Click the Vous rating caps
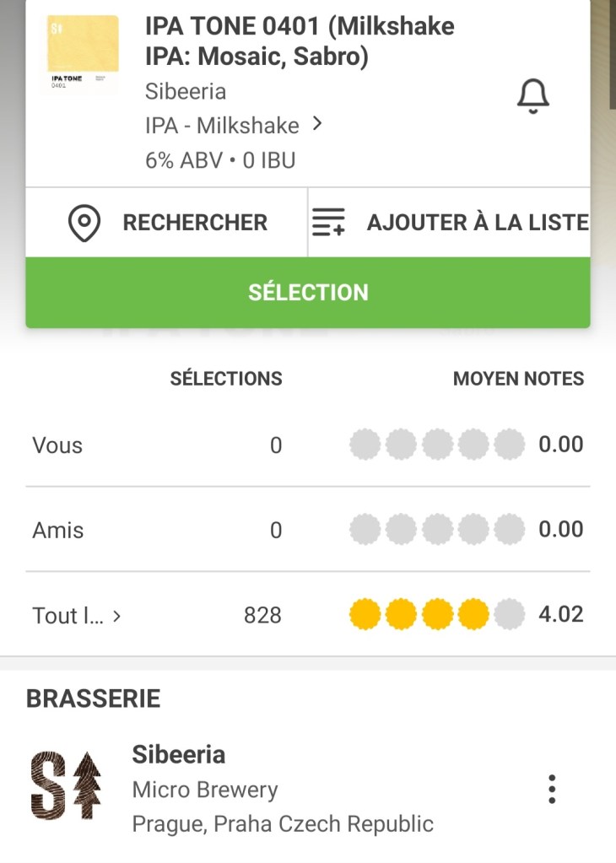 point(437,445)
